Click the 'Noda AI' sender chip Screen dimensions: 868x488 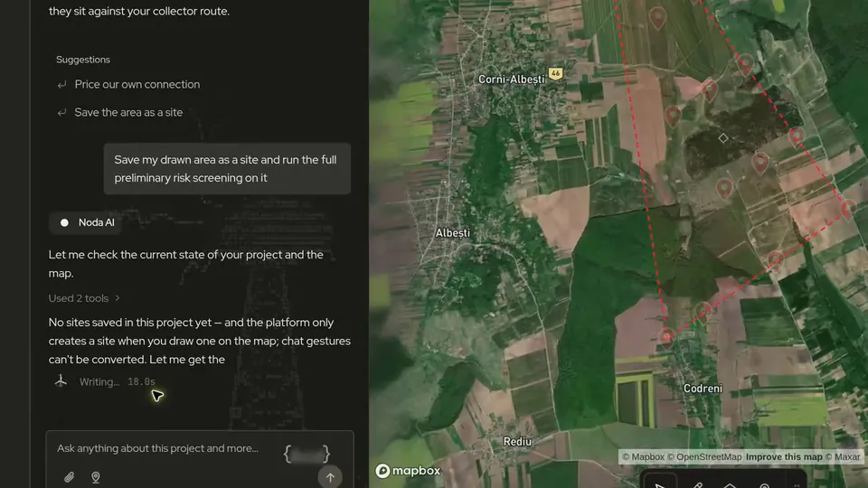point(87,222)
